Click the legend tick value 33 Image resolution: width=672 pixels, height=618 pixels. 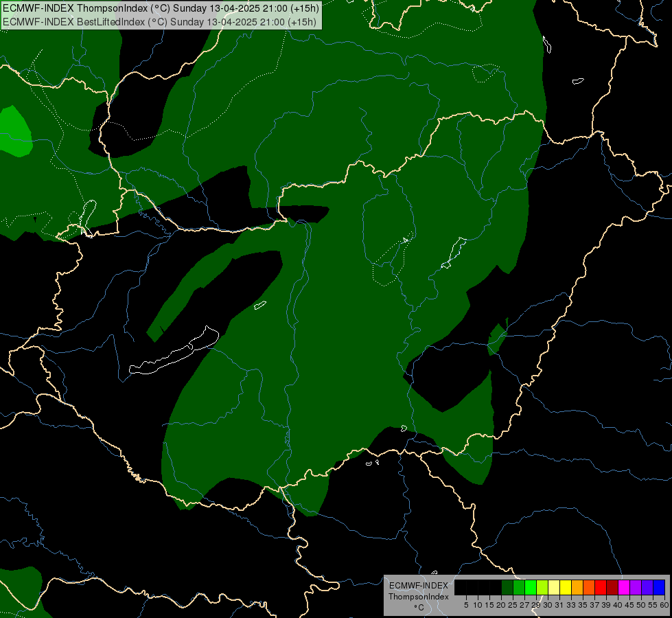point(571,605)
